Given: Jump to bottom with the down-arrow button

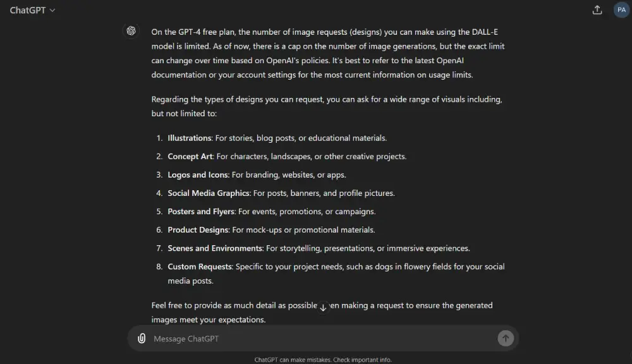Looking at the screenshot, I should point(323,308).
